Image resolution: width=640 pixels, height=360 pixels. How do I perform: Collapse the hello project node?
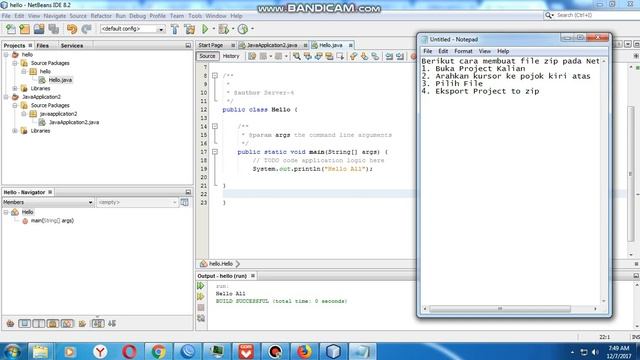[6, 54]
